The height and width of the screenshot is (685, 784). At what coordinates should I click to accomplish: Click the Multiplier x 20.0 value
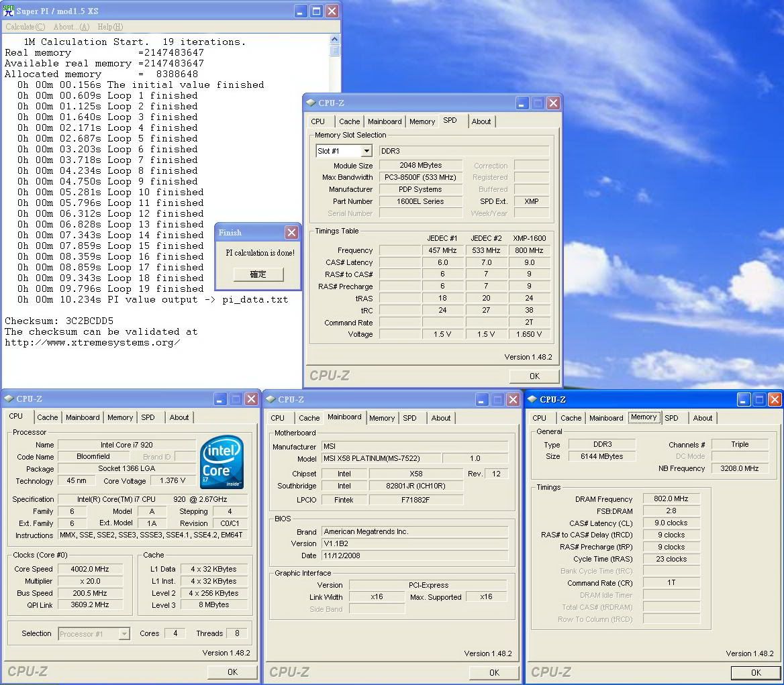point(90,581)
